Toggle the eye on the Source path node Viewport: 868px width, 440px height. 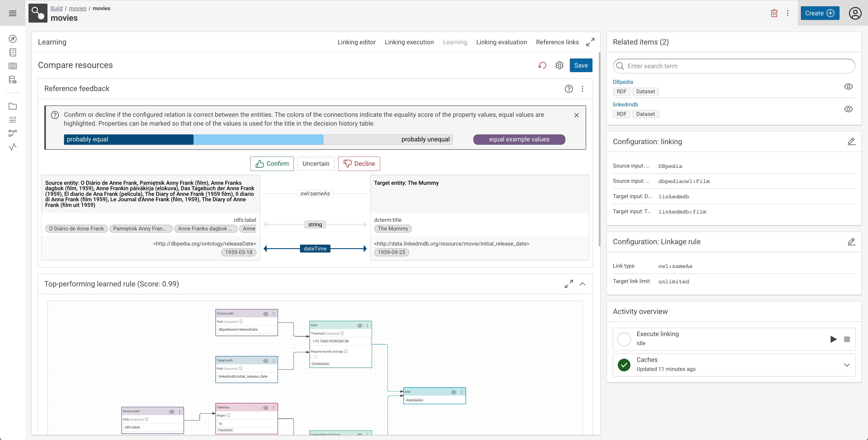[266, 314]
